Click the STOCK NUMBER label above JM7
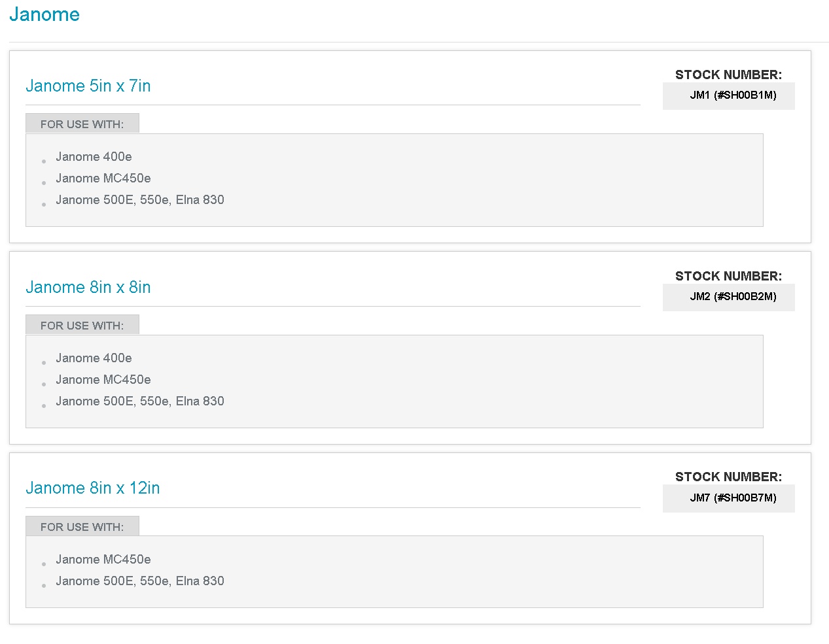Image resolution: width=829 pixels, height=644 pixels. pyautogui.click(x=728, y=477)
